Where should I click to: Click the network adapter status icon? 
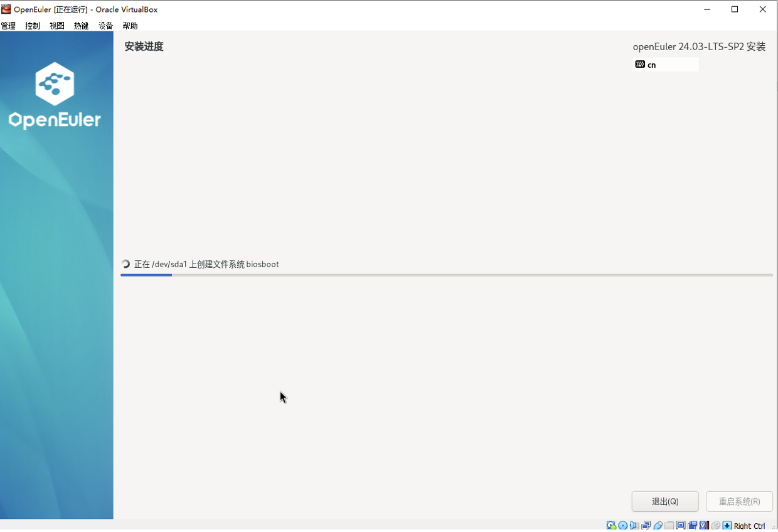pos(646,525)
